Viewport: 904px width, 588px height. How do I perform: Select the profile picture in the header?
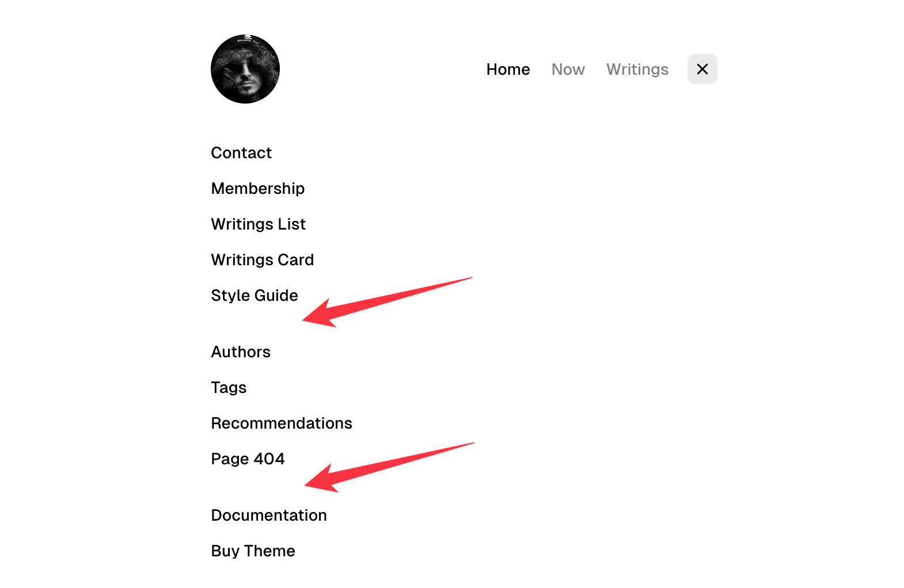tap(245, 68)
